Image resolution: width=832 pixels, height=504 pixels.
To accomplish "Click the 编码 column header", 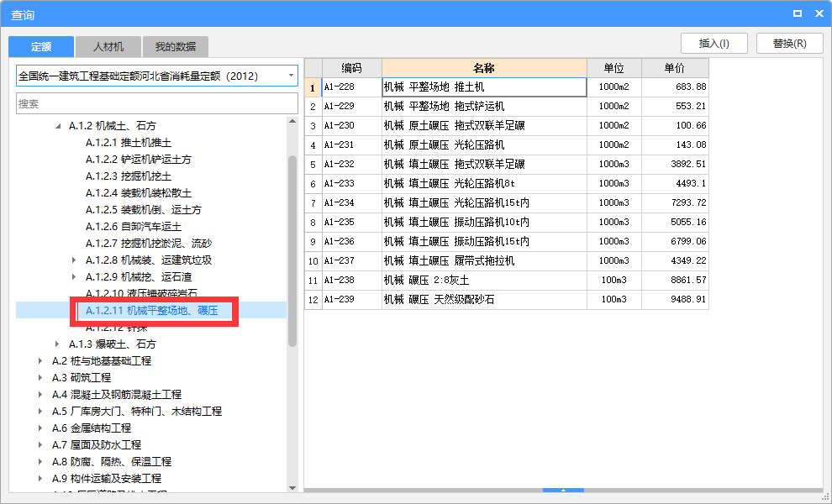I will click(x=352, y=68).
